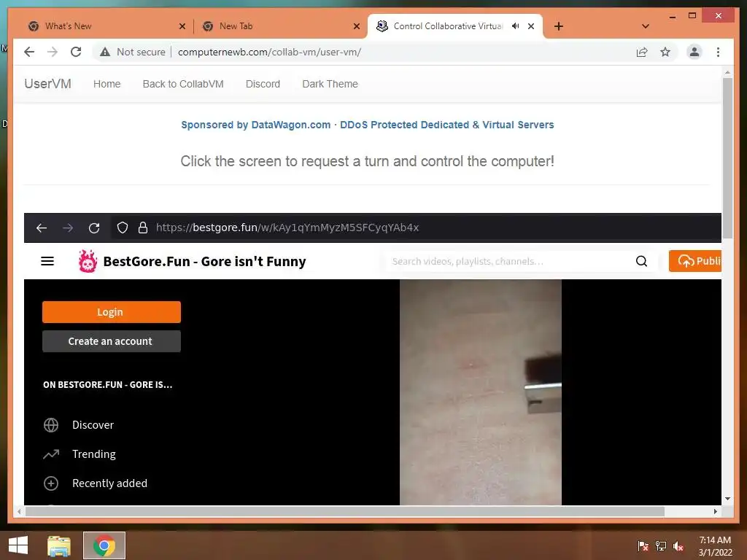Click the muted volume tray icon

(678, 545)
